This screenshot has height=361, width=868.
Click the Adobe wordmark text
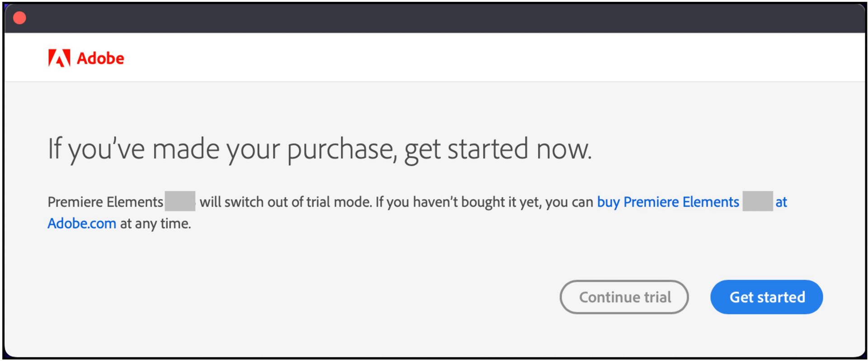pyautogui.click(x=100, y=58)
